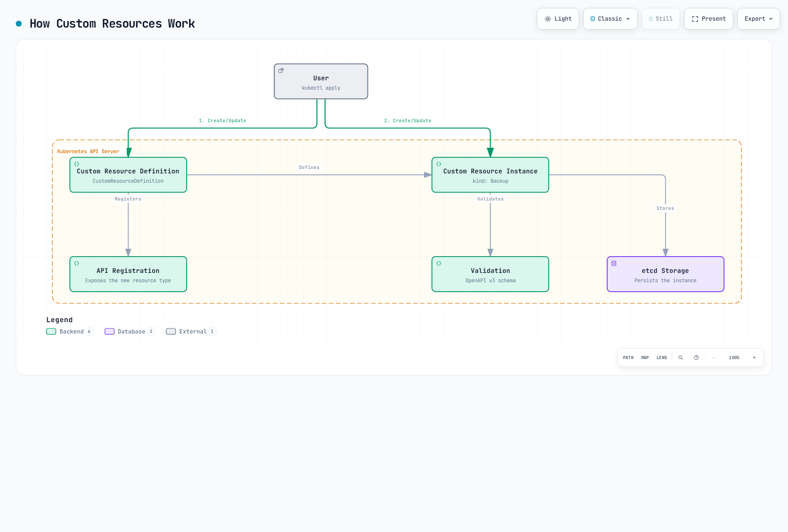Click the 'Registers' edge label
Viewport: 788px width, 532px height.
[x=128, y=199]
